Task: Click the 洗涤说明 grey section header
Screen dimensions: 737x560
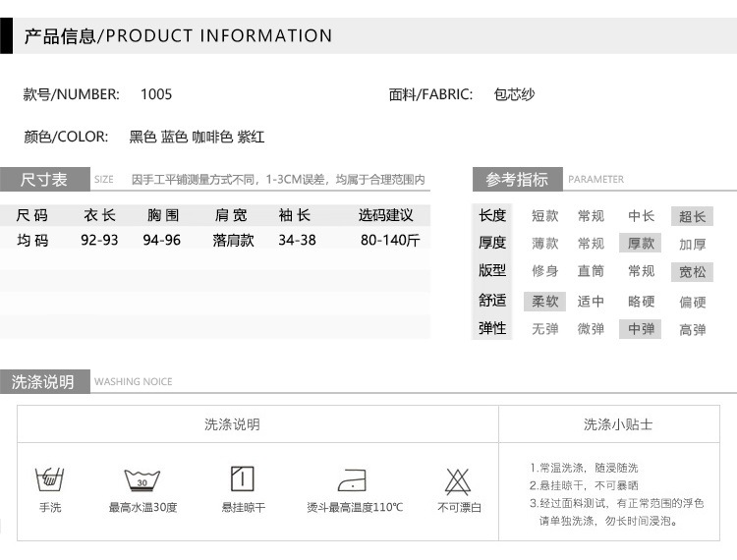Action: pyautogui.click(x=44, y=381)
